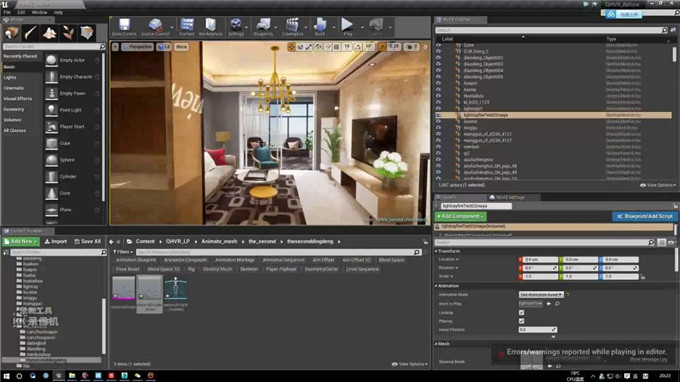Toggle the Playing checkbox

(x=521, y=321)
